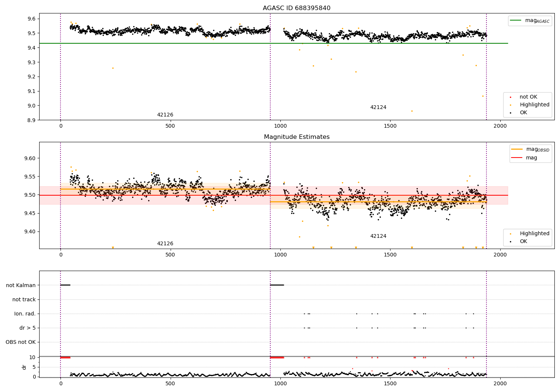This screenshot has height=392, width=560.
Task: Click the 'not Kalman' axis label
Action: point(21,285)
